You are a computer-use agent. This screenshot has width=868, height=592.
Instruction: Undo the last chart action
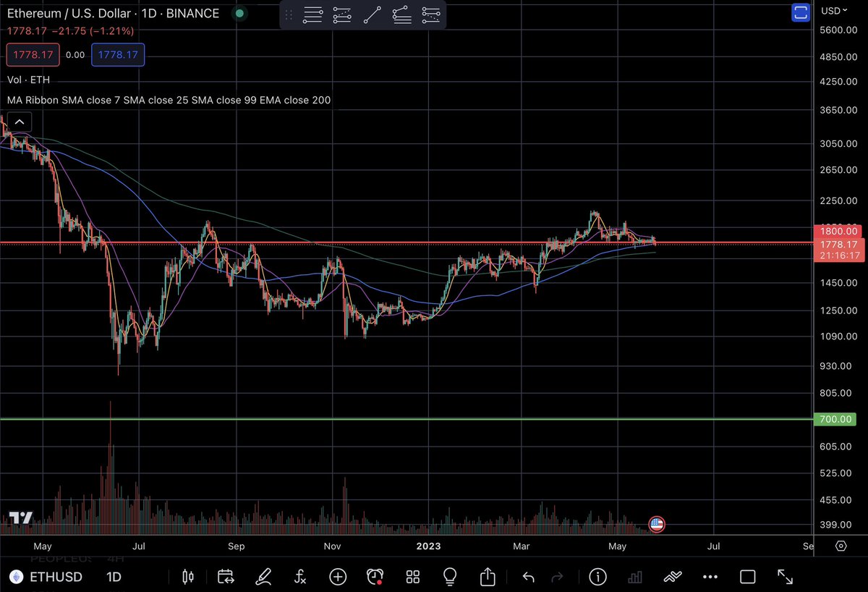click(x=528, y=577)
